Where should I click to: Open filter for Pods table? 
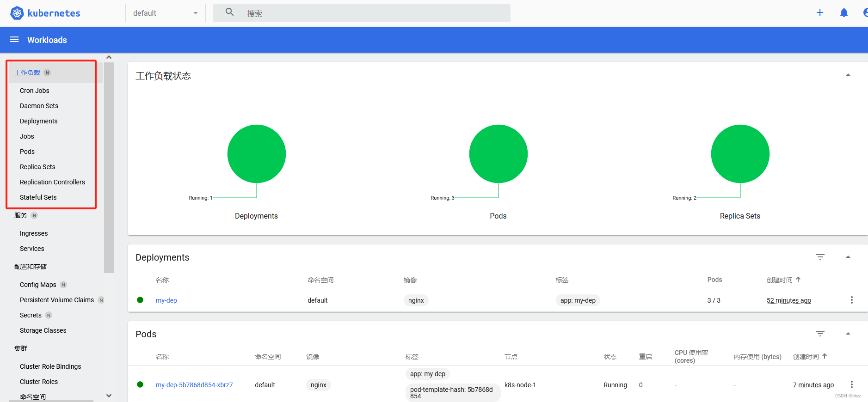(x=820, y=334)
